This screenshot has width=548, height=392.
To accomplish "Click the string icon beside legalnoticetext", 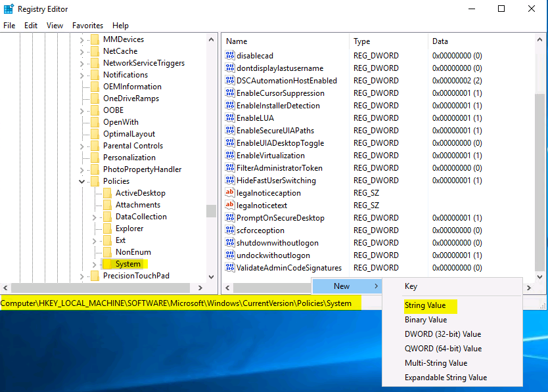I will coord(230,206).
